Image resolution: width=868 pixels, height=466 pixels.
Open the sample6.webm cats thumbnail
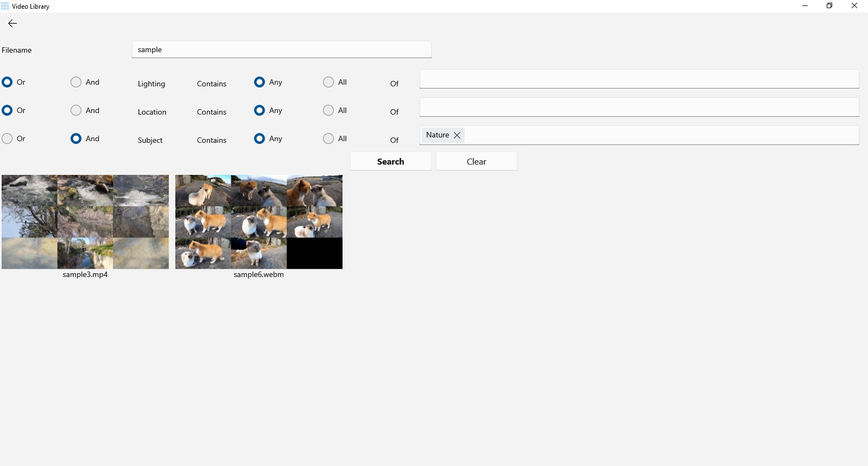click(259, 222)
